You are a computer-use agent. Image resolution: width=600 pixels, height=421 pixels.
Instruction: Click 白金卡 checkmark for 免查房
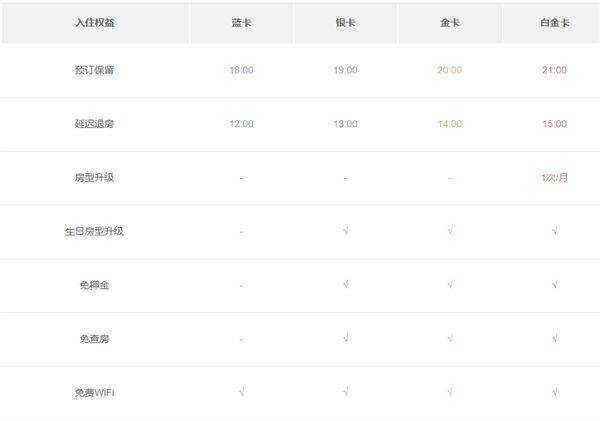(555, 338)
